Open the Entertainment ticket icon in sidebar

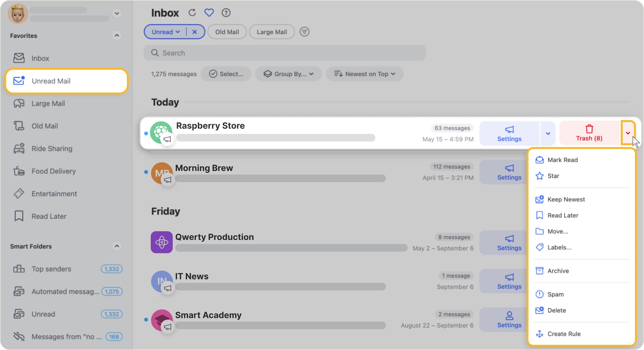pyautogui.click(x=19, y=193)
